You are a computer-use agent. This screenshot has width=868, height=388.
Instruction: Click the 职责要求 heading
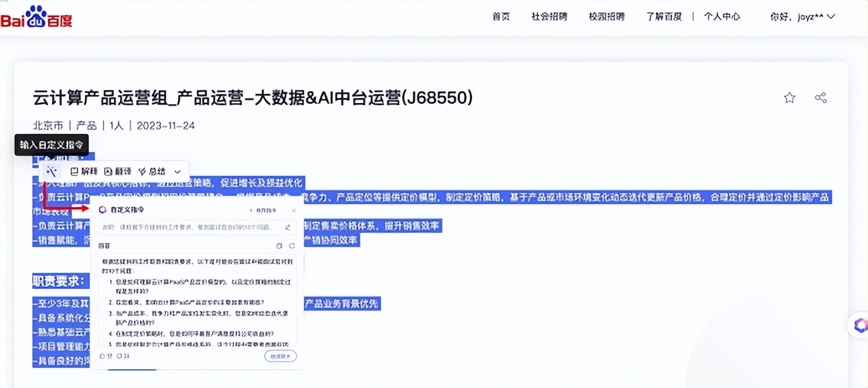58,281
